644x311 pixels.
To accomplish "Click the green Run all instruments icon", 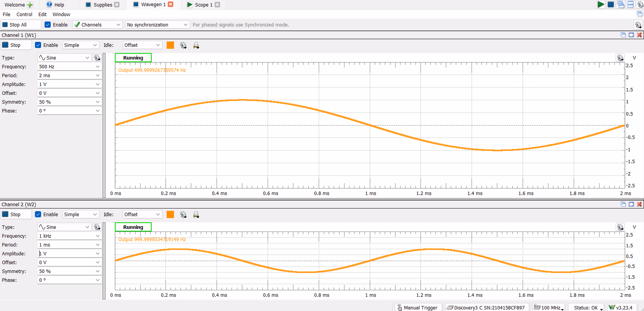I will click(601, 5).
